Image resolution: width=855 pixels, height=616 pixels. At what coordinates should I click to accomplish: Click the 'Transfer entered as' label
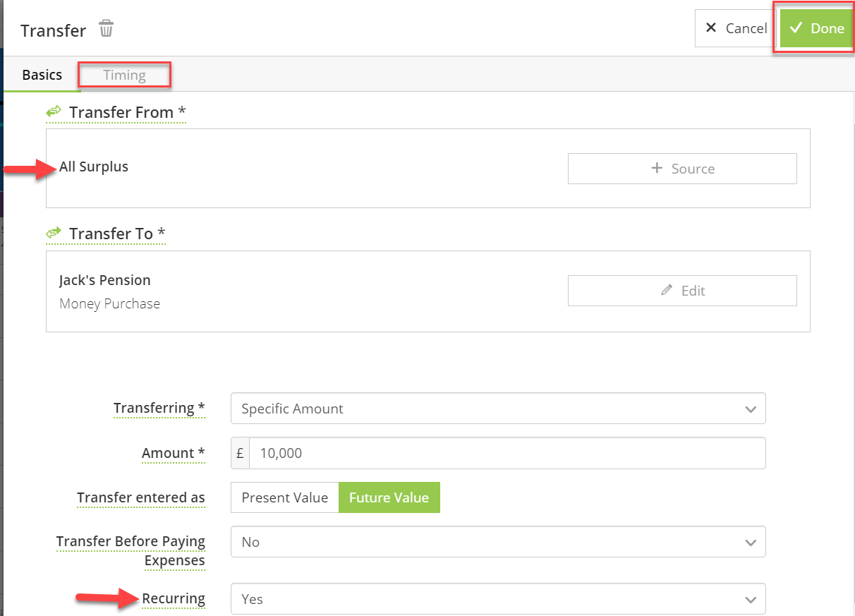click(141, 497)
